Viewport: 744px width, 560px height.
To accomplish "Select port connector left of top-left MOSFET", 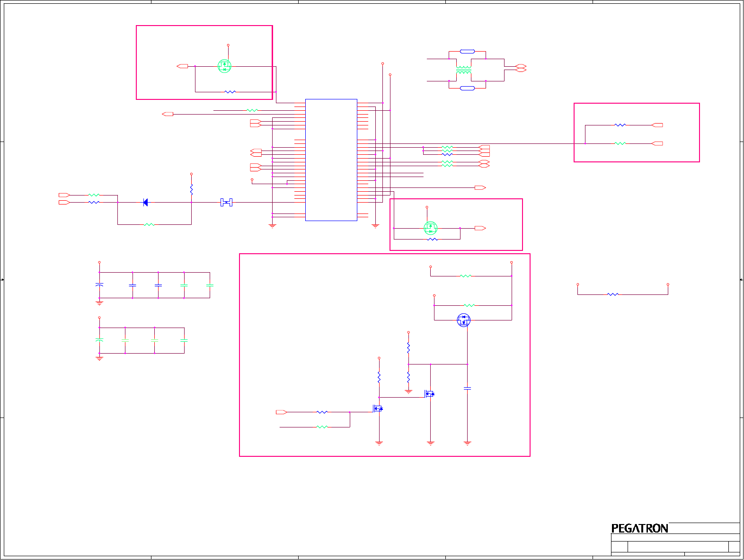I will tap(182, 66).
